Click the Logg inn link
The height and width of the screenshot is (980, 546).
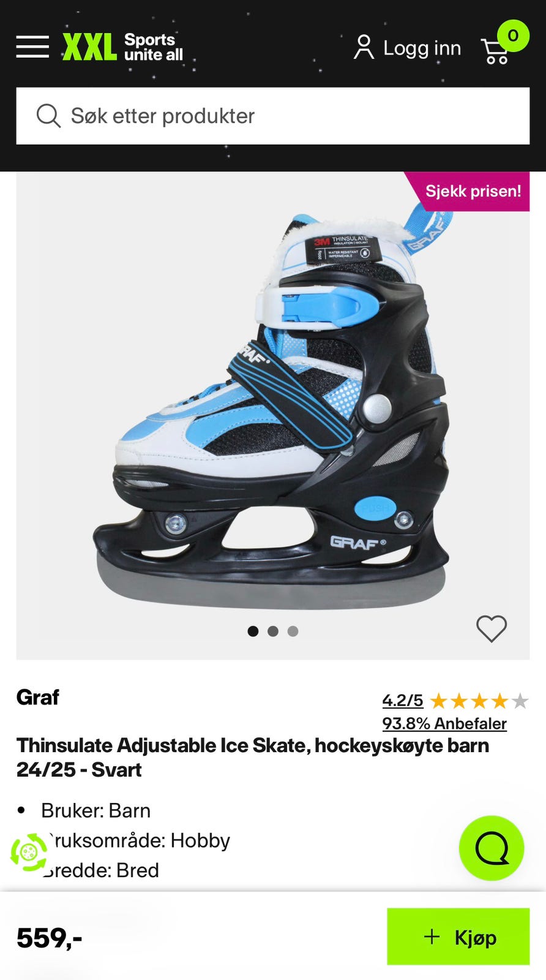(x=422, y=48)
